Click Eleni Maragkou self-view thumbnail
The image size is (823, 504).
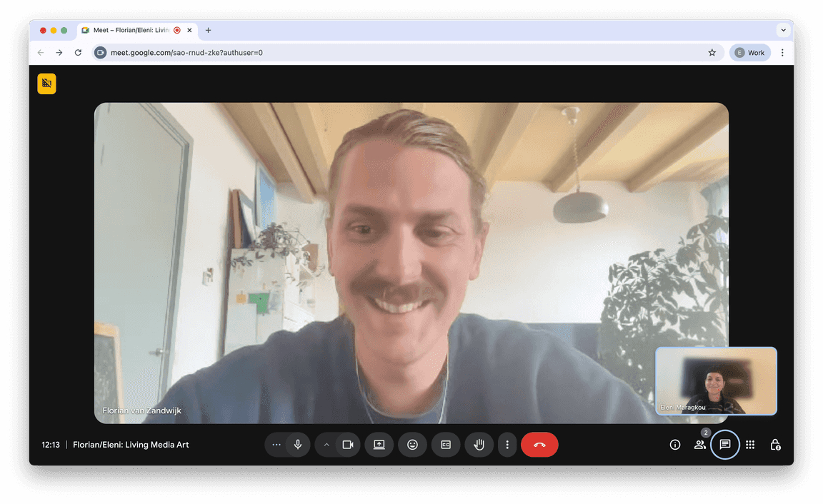[716, 380]
